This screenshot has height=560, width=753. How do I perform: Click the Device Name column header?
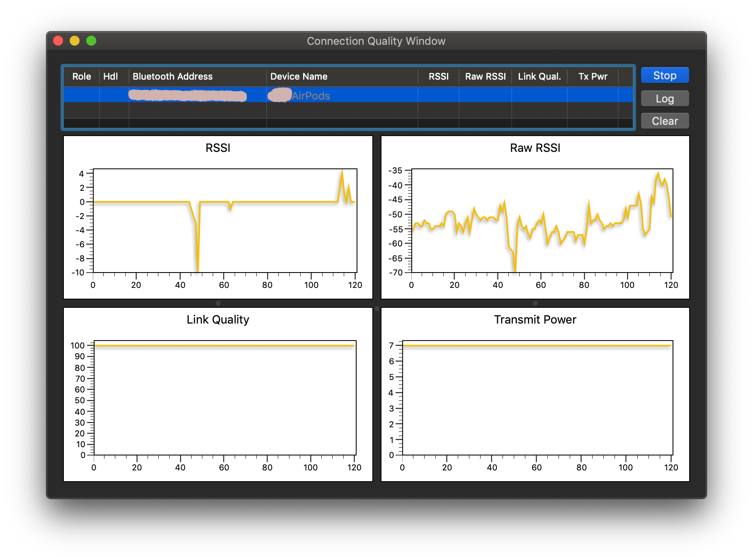point(299,77)
